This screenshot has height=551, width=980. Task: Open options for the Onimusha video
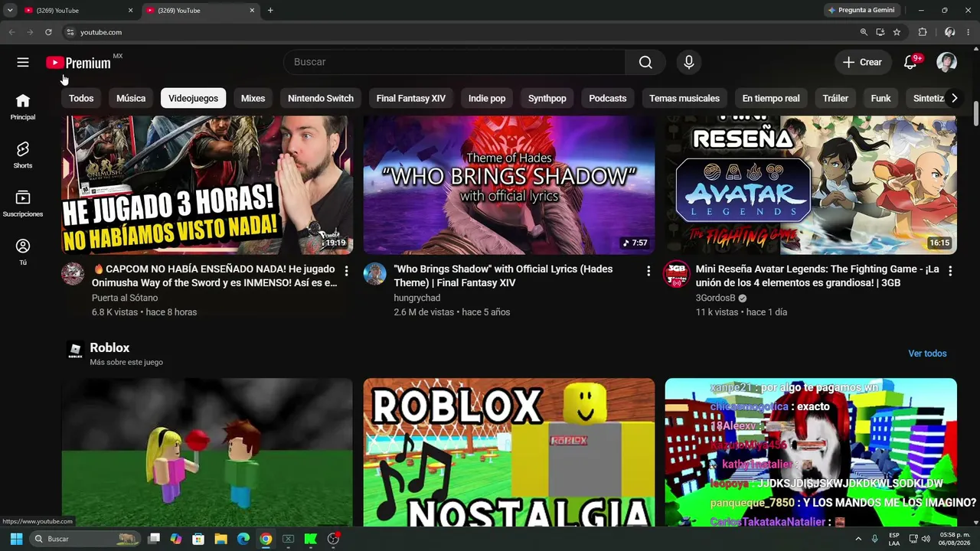tap(346, 271)
